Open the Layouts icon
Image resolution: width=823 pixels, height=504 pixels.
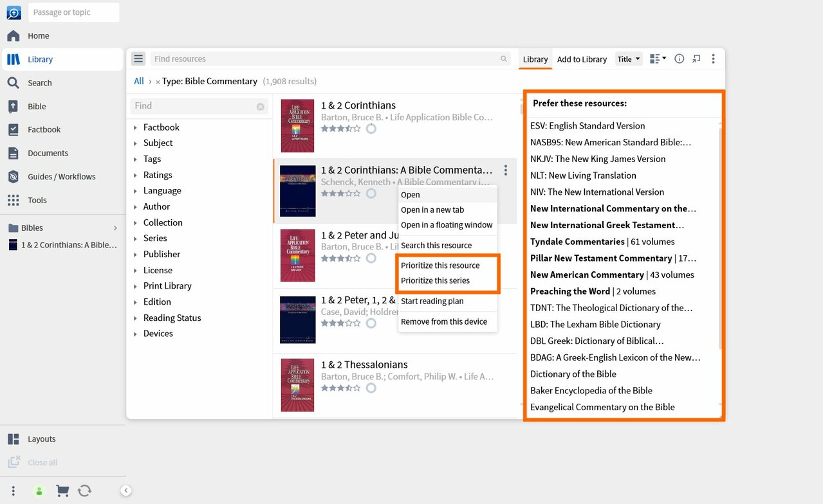coord(14,439)
